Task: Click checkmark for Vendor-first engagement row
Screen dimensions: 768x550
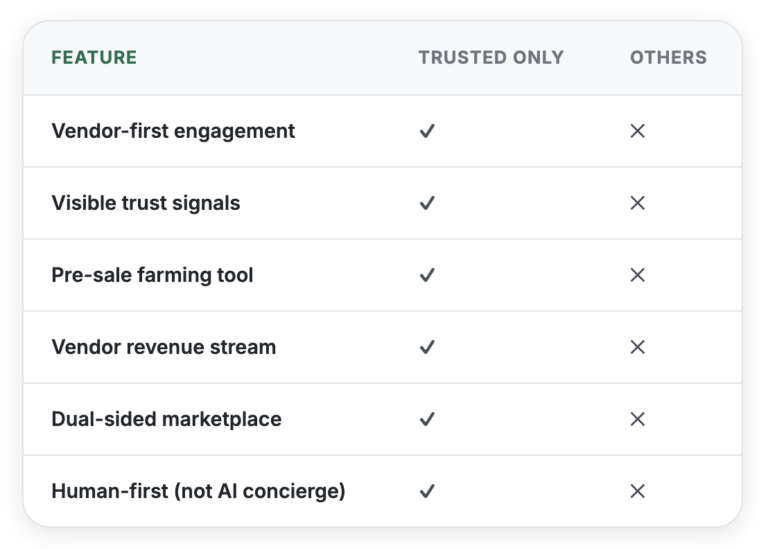Action: tap(427, 131)
